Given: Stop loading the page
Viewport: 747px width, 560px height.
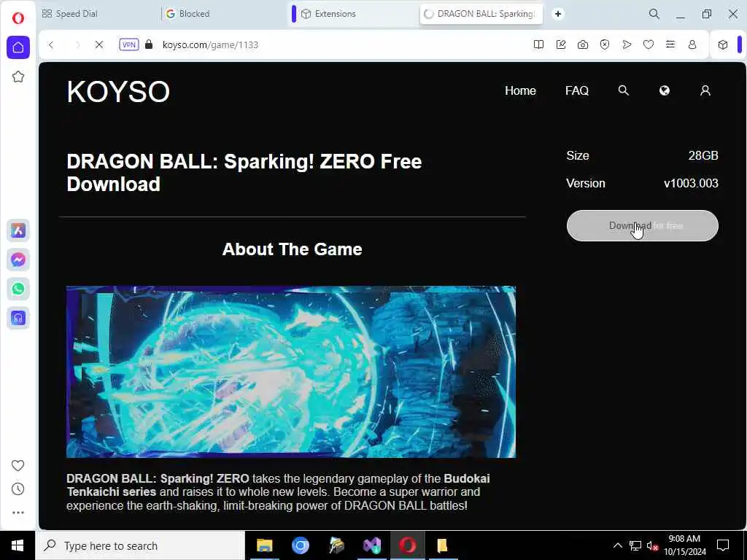Looking at the screenshot, I should tap(99, 44).
